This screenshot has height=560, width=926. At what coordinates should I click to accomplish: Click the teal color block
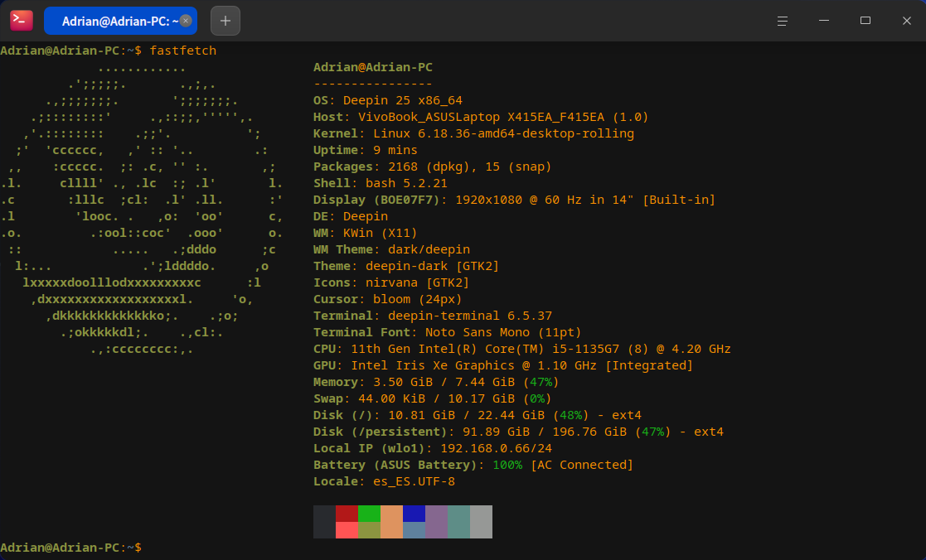click(x=459, y=522)
